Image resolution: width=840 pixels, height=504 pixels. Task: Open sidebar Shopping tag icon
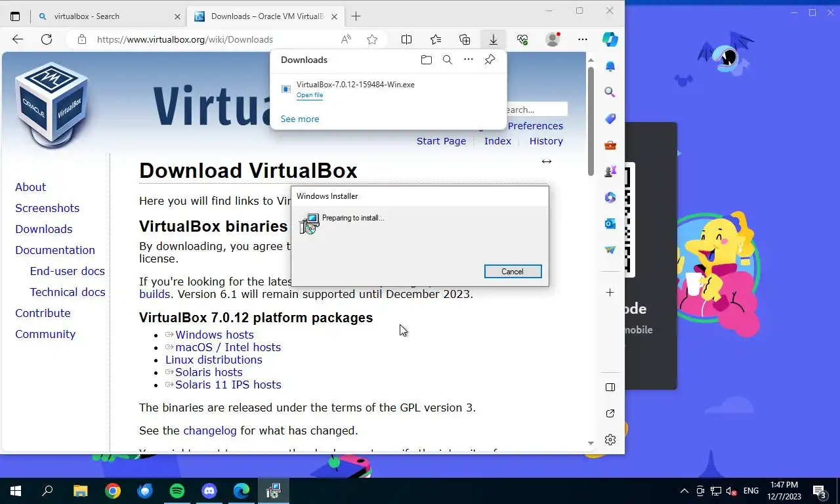(x=610, y=119)
